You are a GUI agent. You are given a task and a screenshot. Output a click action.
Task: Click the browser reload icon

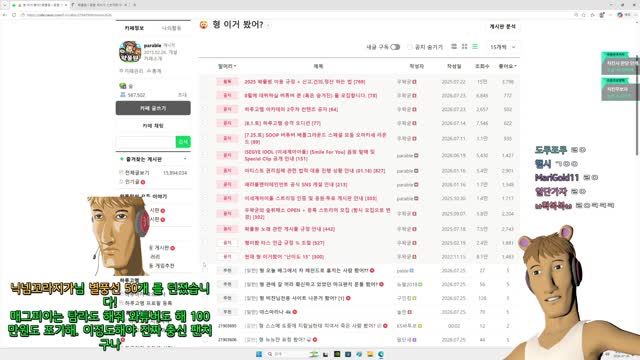coord(14,15)
